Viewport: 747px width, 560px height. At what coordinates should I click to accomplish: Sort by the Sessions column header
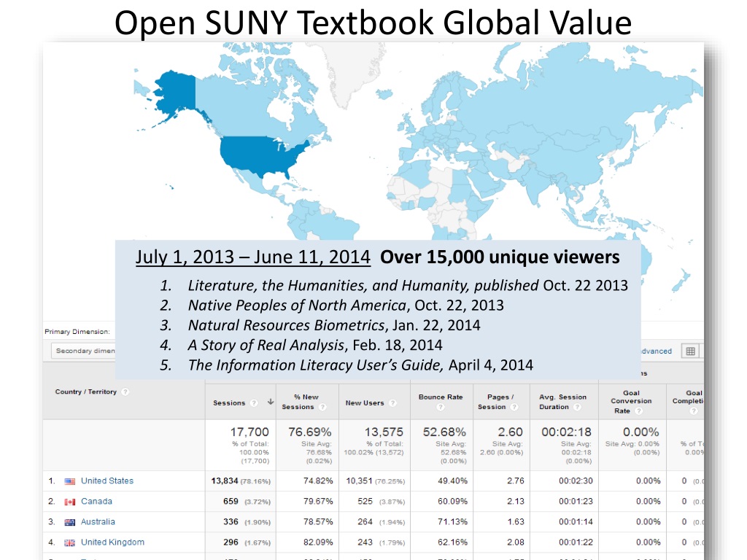[x=229, y=402]
